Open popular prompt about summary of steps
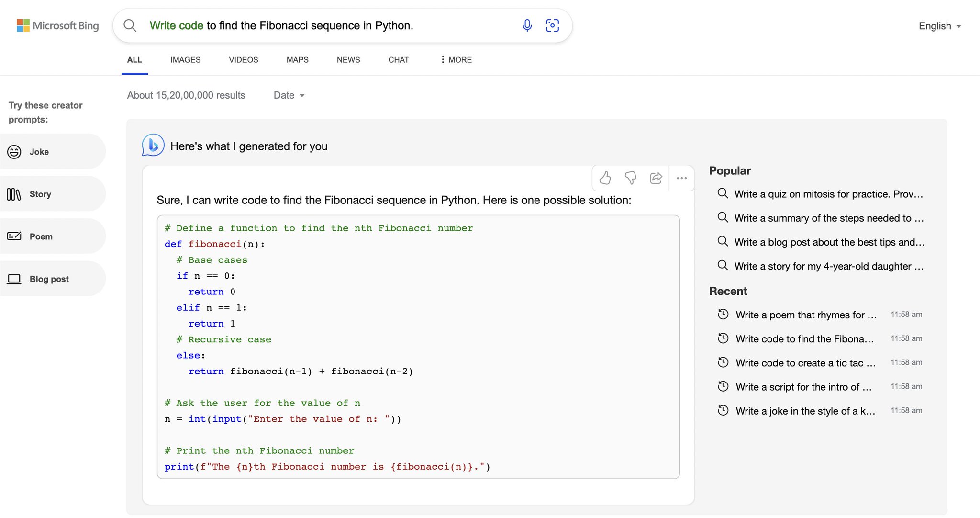Image resolution: width=980 pixels, height=518 pixels. point(829,218)
